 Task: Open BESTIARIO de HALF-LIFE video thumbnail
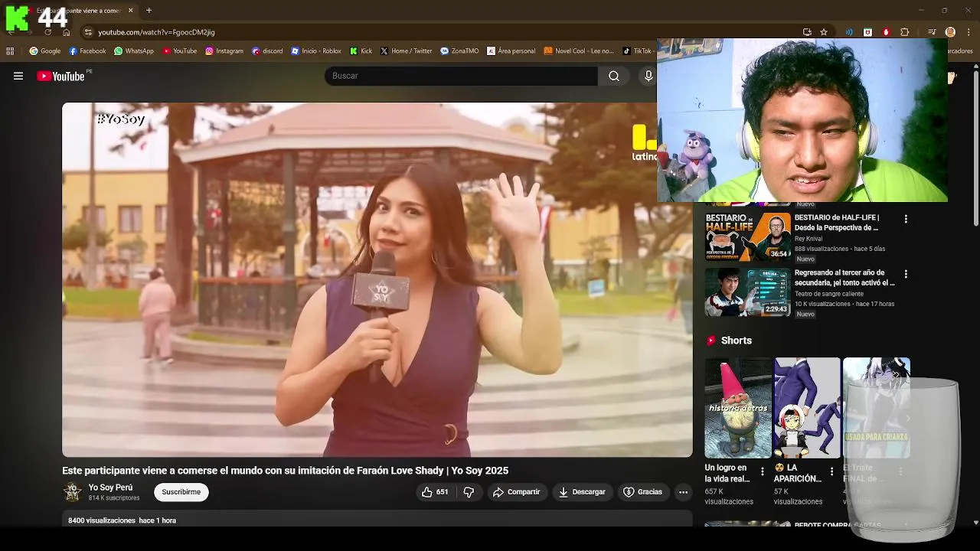(748, 236)
